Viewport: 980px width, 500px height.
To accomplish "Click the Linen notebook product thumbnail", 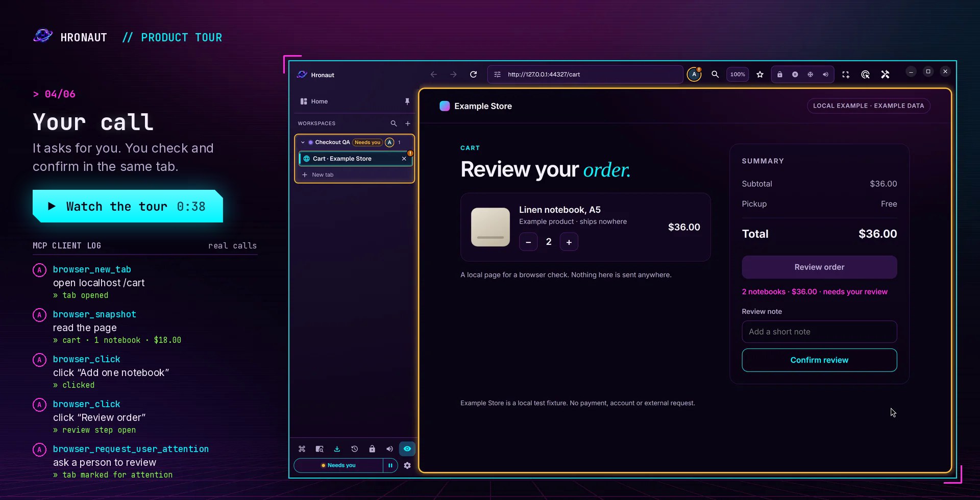I will [490, 227].
